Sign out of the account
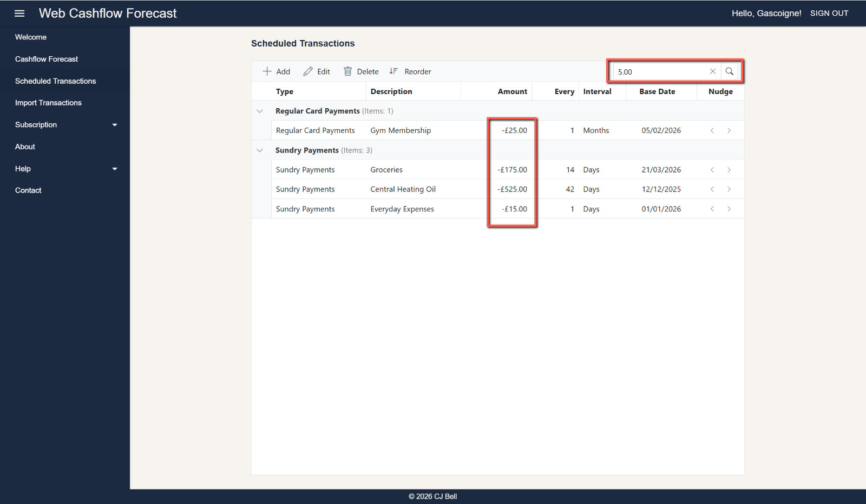866x504 pixels. coord(829,14)
